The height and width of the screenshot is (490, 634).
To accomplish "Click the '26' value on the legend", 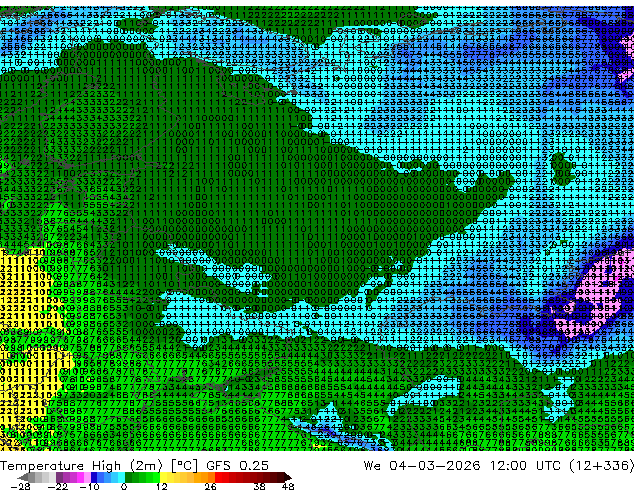I will 210,486.
